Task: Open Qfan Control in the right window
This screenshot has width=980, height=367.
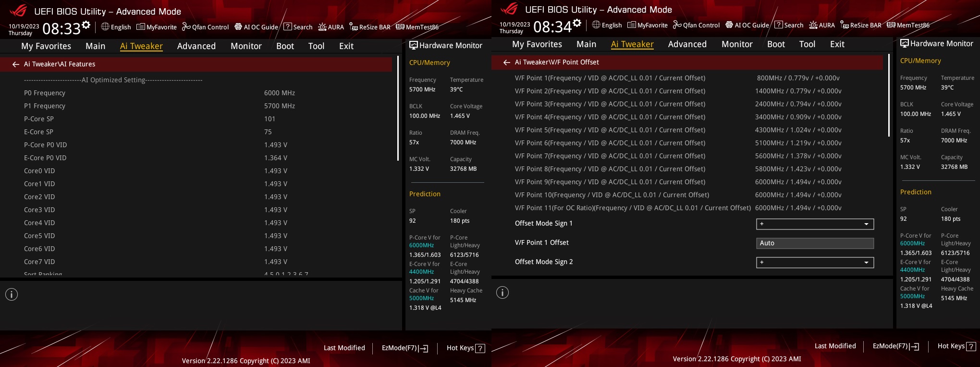Action: pos(697,25)
